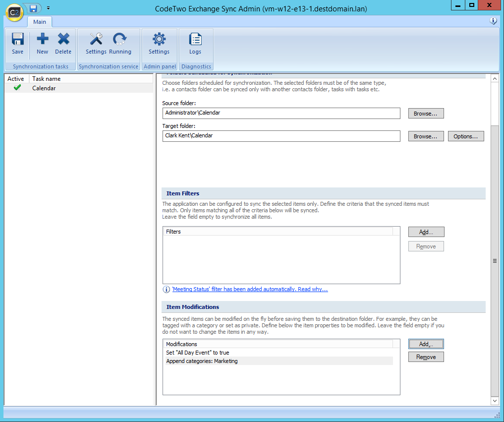Delete the selected synchronization task
504x422 pixels.
point(63,44)
